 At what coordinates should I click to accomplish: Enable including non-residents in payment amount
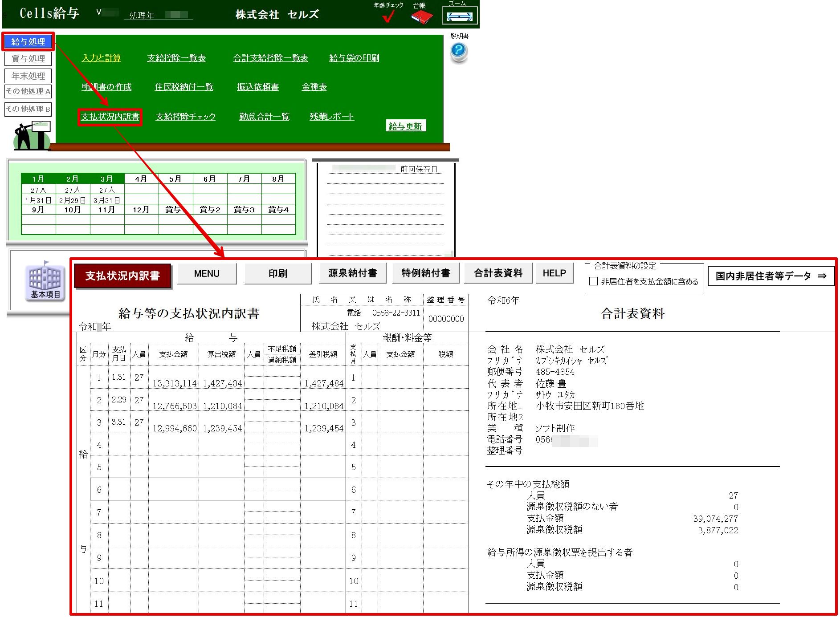[593, 281]
